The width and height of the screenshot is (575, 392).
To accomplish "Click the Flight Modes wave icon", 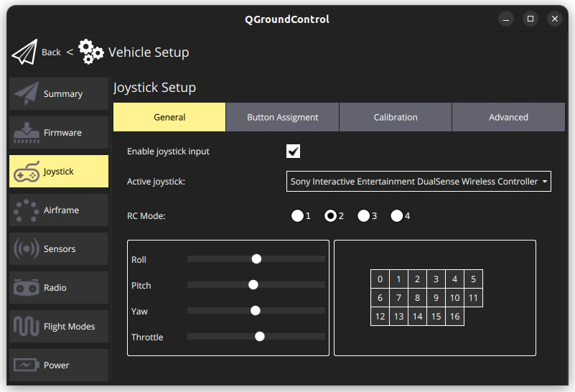I will click(x=26, y=326).
